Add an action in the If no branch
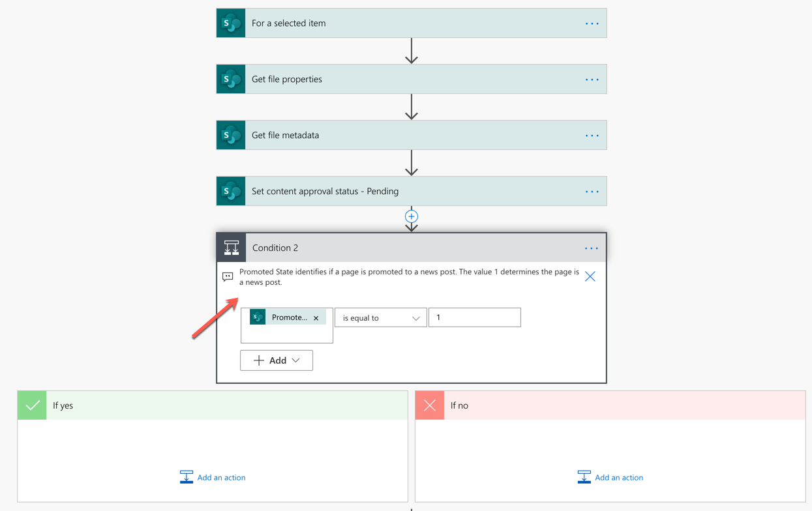The image size is (812, 511). [x=610, y=478]
